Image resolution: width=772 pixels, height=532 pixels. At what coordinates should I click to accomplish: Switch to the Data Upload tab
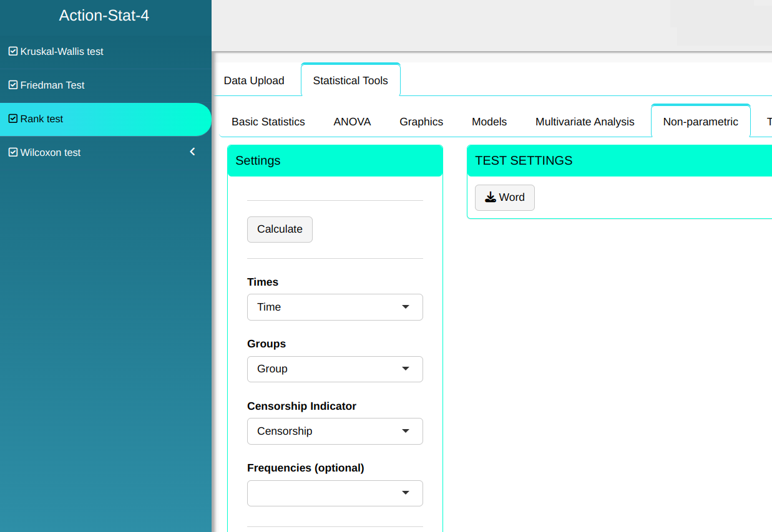[x=254, y=80]
